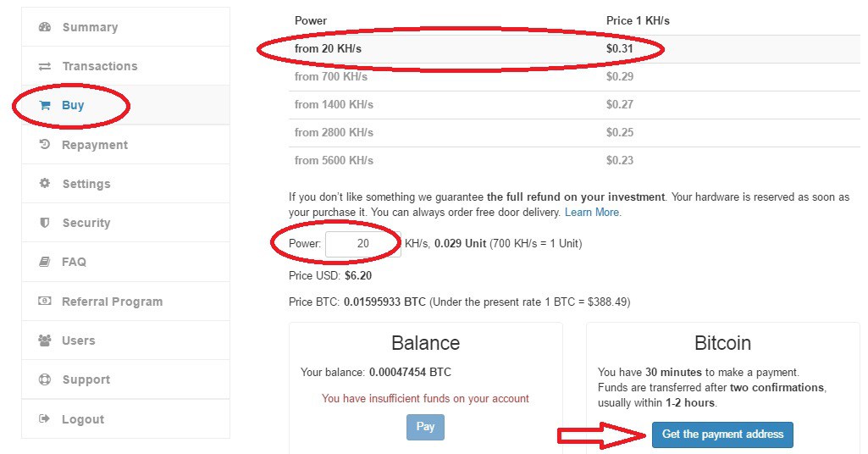This screenshot has height=454, width=868.
Task: Click the Logout exit icon
Action: point(45,419)
